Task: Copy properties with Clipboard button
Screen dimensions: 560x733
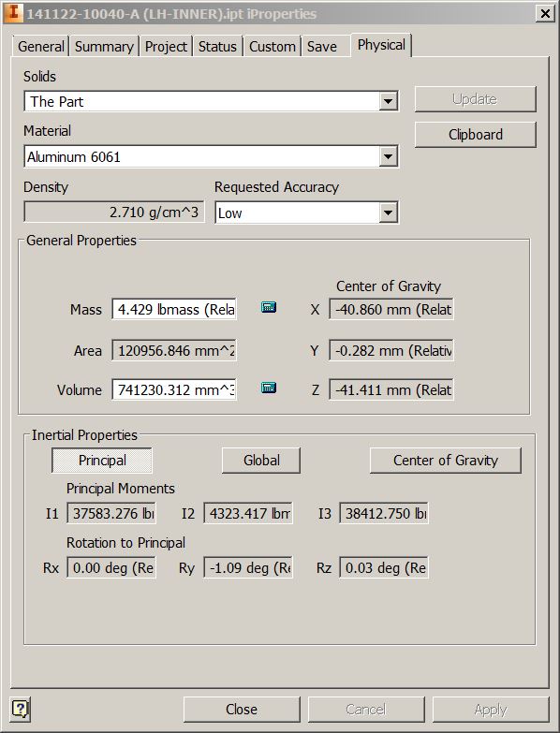Action: (x=475, y=135)
